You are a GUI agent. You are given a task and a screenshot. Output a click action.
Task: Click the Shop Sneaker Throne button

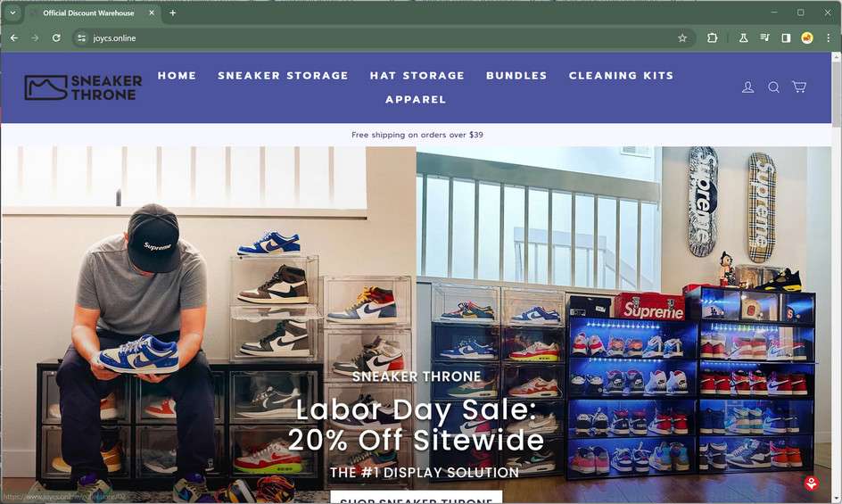coord(417,498)
